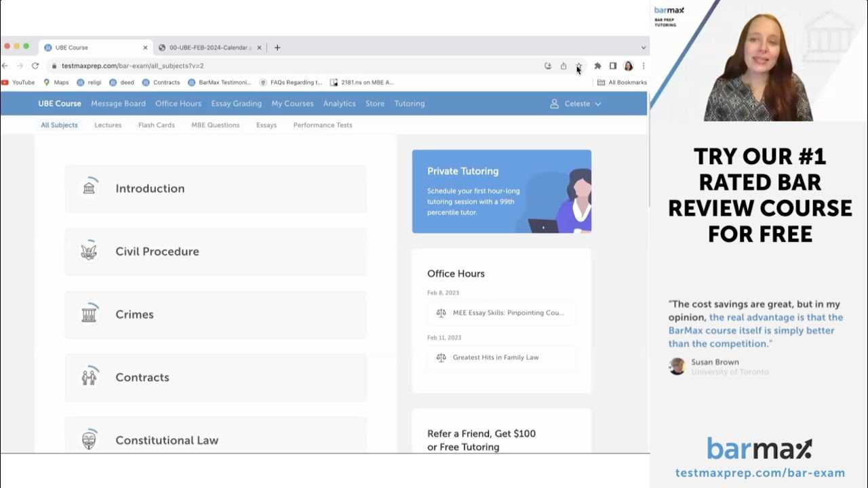Click the browser forward arrow
Image resolution: width=868 pixels, height=488 pixels.
pos(20,66)
